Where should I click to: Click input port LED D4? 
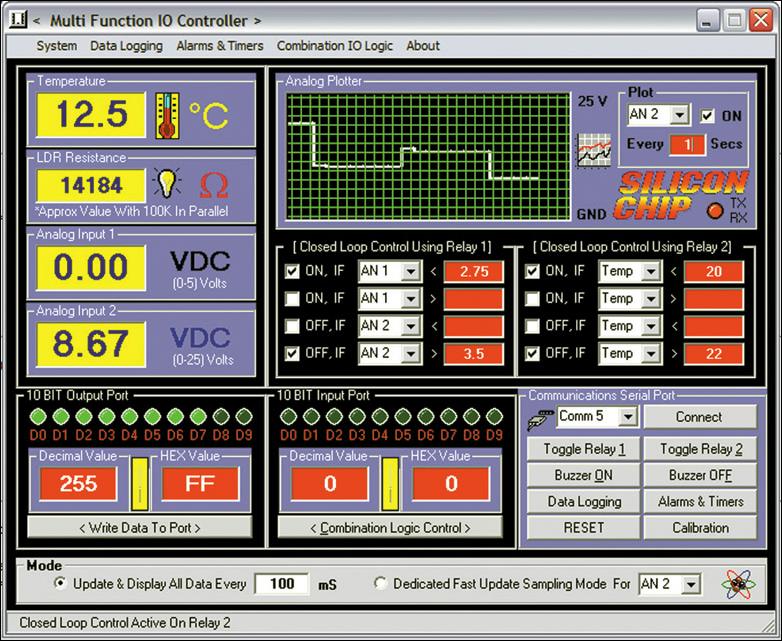click(380, 417)
